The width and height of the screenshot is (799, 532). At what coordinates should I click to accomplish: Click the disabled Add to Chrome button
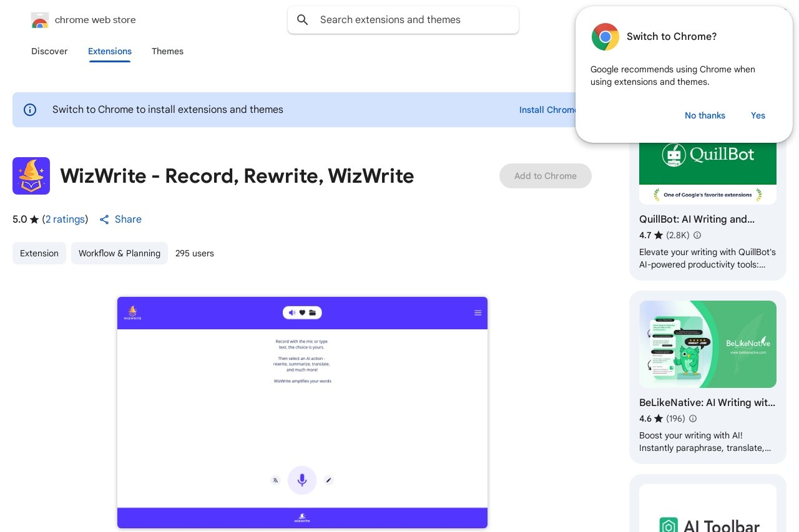point(546,176)
